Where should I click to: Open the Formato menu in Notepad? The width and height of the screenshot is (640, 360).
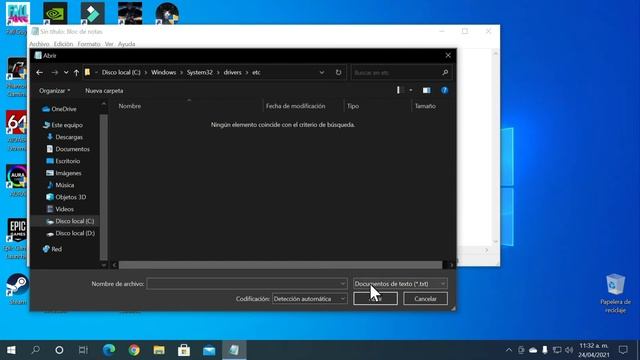(89, 44)
